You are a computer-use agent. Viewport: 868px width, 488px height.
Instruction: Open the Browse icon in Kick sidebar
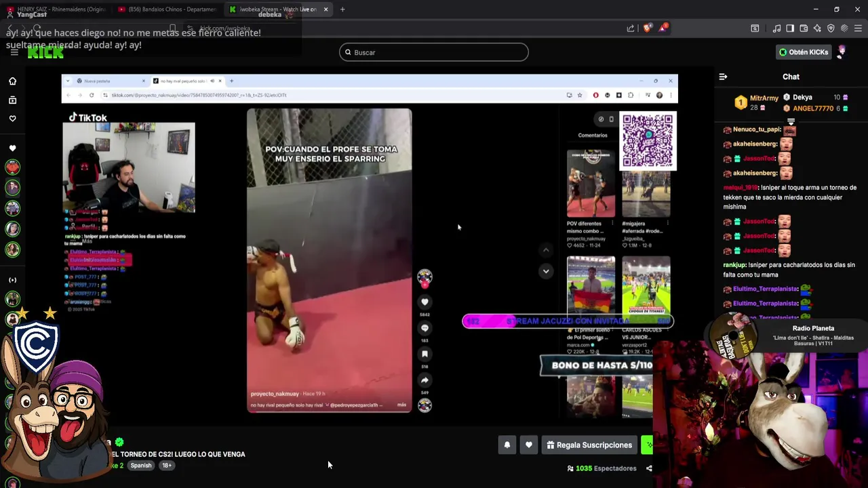pyautogui.click(x=12, y=100)
